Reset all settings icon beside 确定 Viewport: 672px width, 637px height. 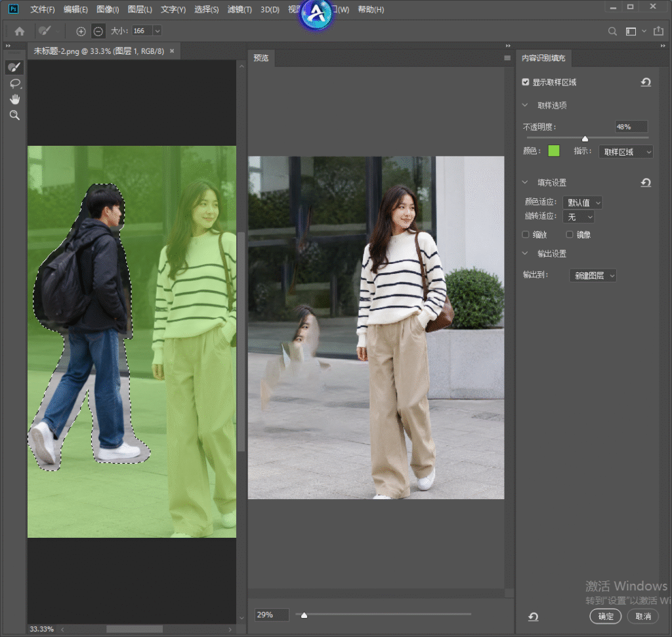point(533,617)
